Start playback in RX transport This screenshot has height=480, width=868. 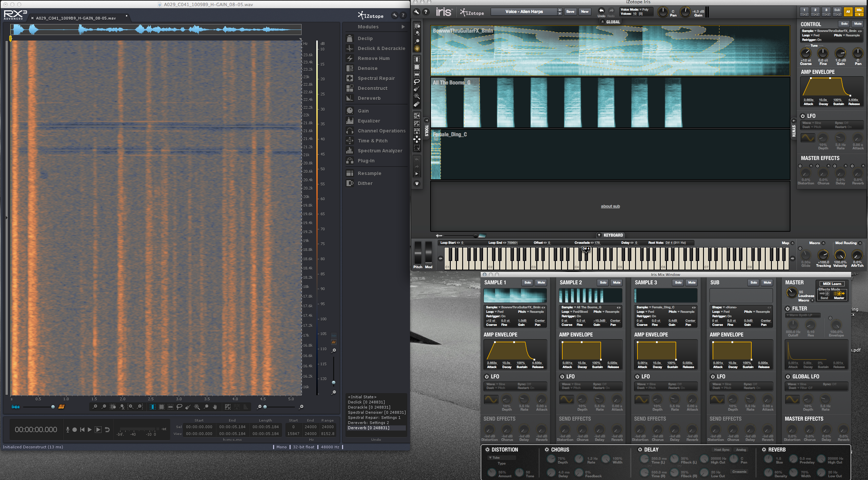(x=90, y=430)
